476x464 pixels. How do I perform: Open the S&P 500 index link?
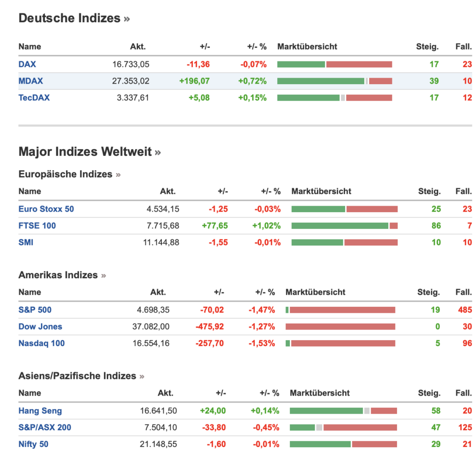pyautogui.click(x=35, y=310)
